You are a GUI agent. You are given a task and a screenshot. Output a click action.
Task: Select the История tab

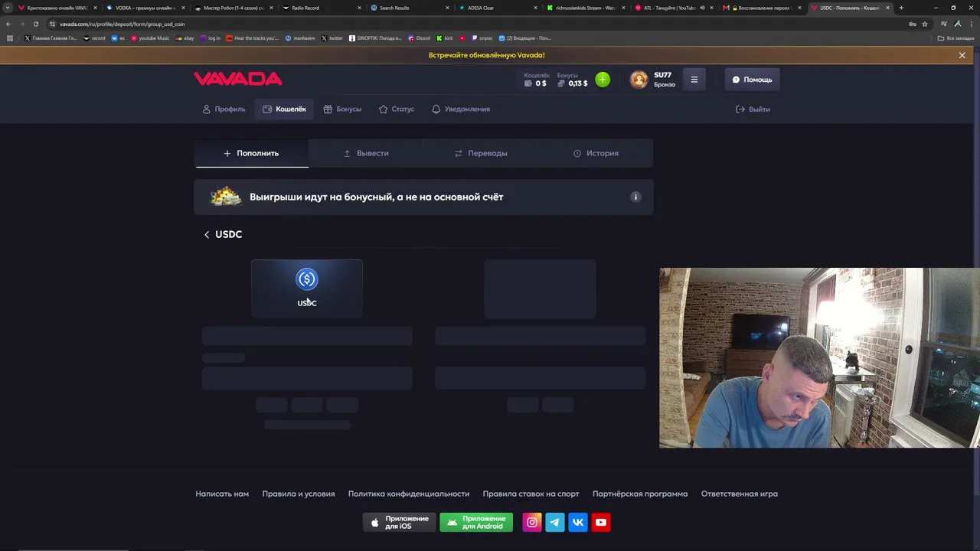pyautogui.click(x=596, y=153)
